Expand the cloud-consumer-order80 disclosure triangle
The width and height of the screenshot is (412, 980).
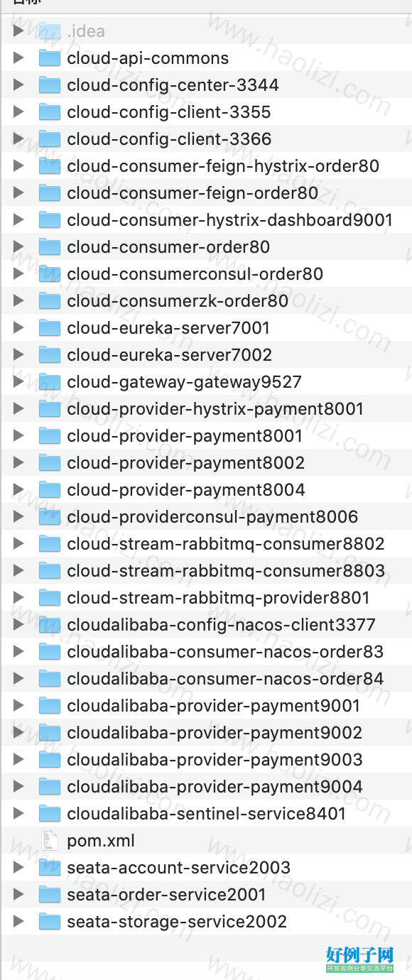pyautogui.click(x=18, y=247)
